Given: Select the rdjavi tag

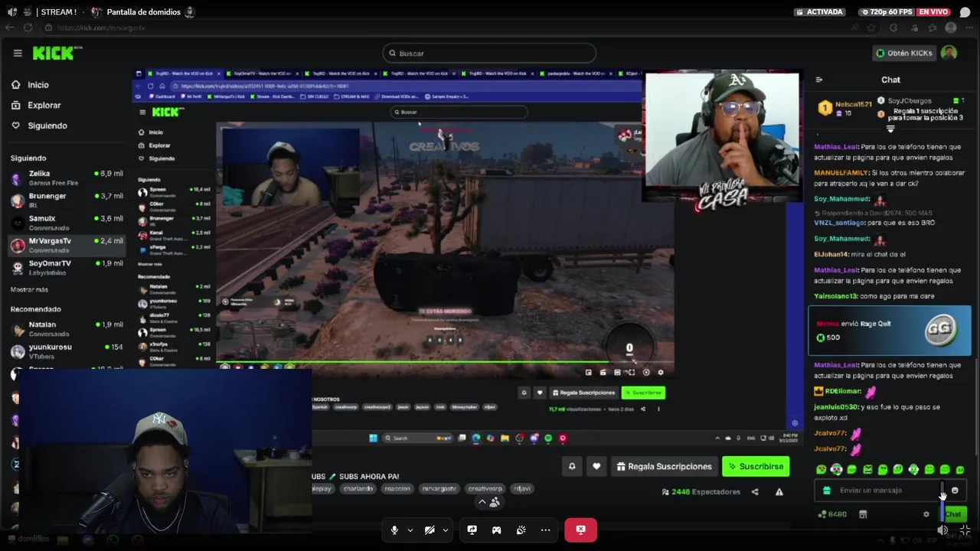Looking at the screenshot, I should point(522,488).
